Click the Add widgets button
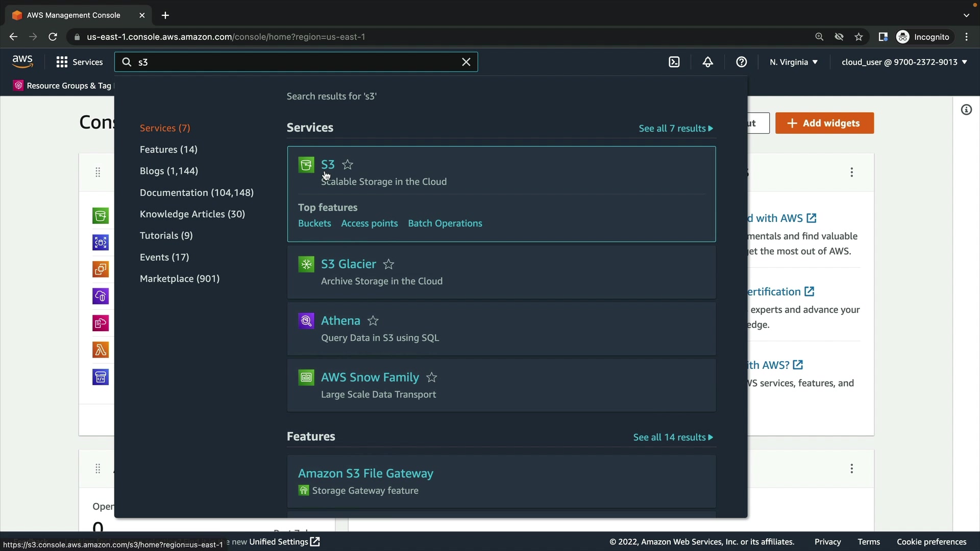The image size is (980, 551). pyautogui.click(x=824, y=123)
